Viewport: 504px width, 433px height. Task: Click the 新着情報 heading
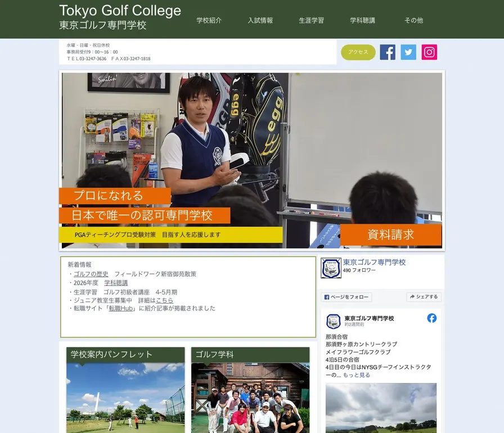[x=79, y=265]
